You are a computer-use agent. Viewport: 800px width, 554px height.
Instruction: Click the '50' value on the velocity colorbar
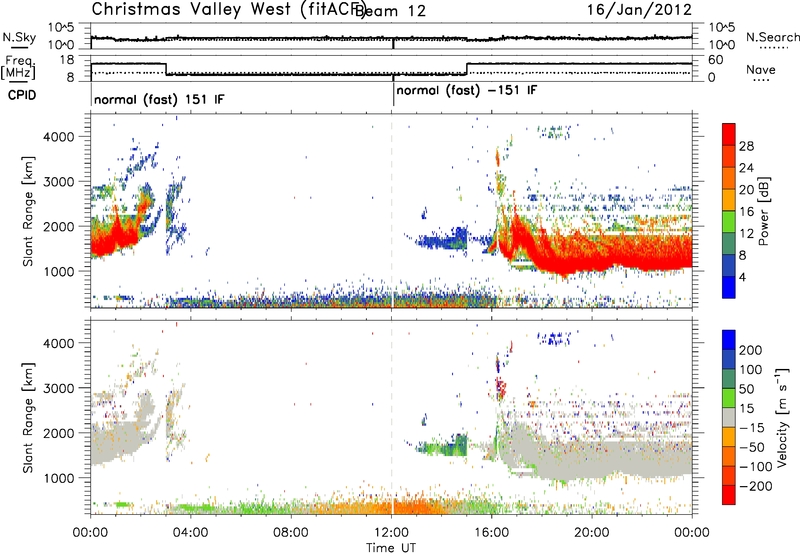[x=747, y=389]
